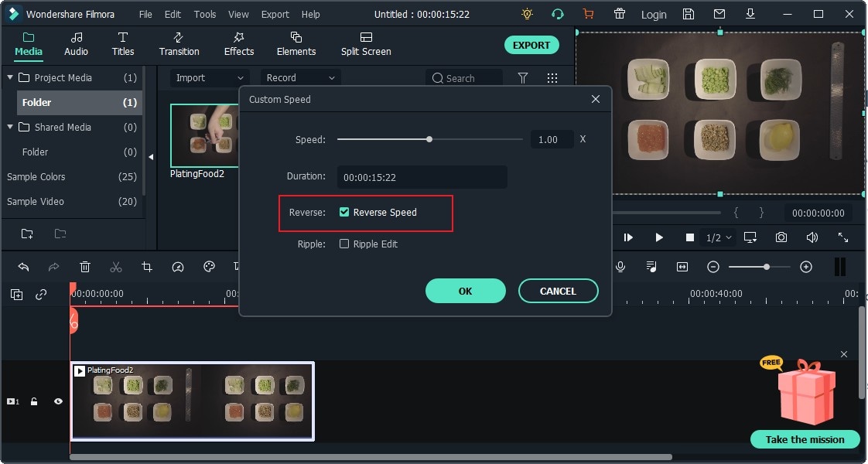Click the shopping cart icon

coord(589,15)
